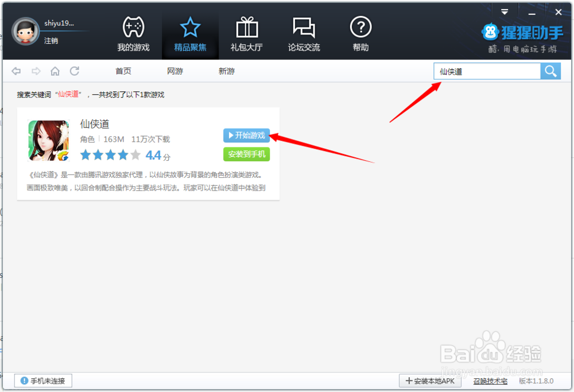Minimize the 猩猩助手 window
The width and height of the screenshot is (574, 392).
click(532, 13)
